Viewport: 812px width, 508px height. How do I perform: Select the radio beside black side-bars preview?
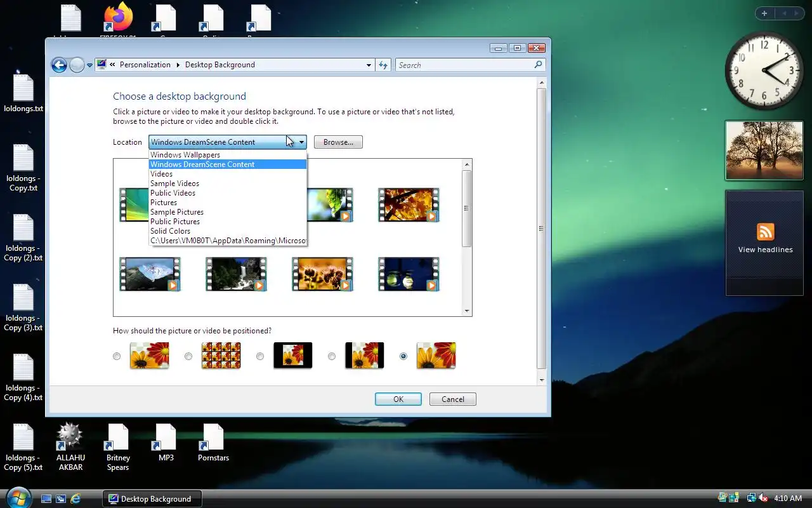[332, 356]
